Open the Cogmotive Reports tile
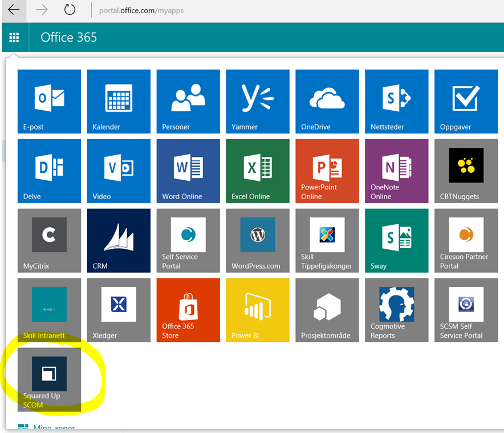The height and width of the screenshot is (433, 504). 396,310
